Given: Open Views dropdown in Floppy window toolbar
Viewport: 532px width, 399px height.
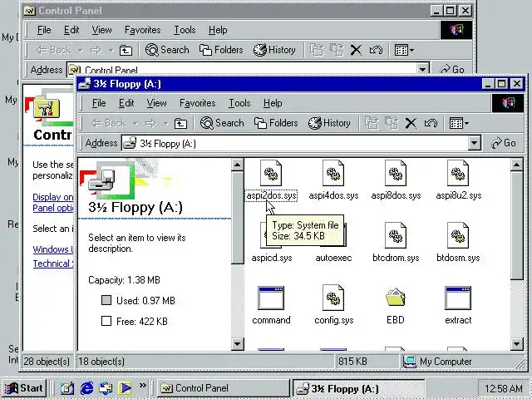Looking at the screenshot, I should (458, 123).
